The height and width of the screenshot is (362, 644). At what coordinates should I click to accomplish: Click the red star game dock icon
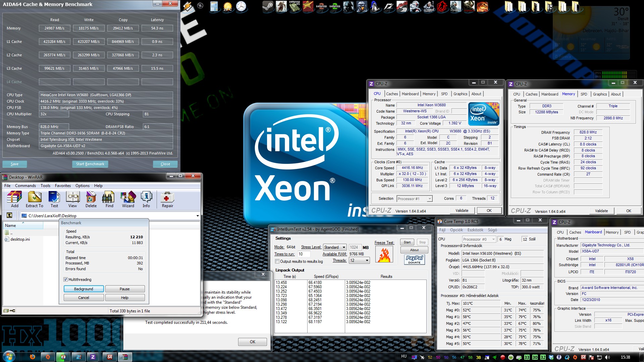308,7
